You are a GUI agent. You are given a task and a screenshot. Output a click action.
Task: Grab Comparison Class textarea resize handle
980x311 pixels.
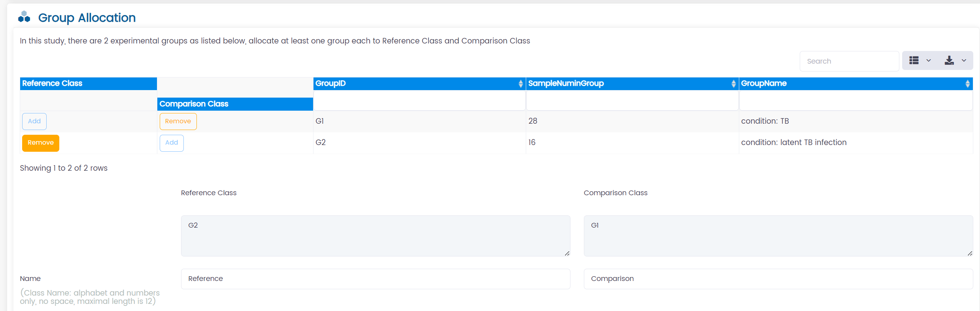970,253
